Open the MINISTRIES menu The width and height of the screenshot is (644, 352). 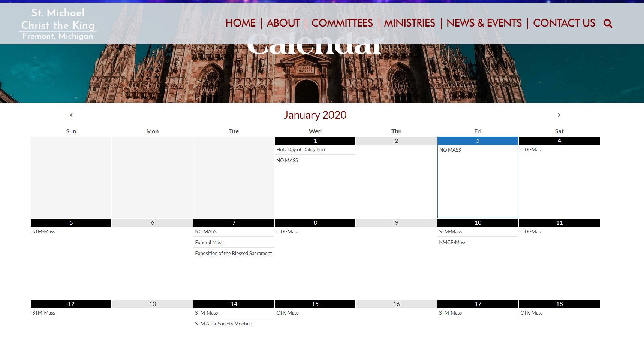tap(409, 23)
